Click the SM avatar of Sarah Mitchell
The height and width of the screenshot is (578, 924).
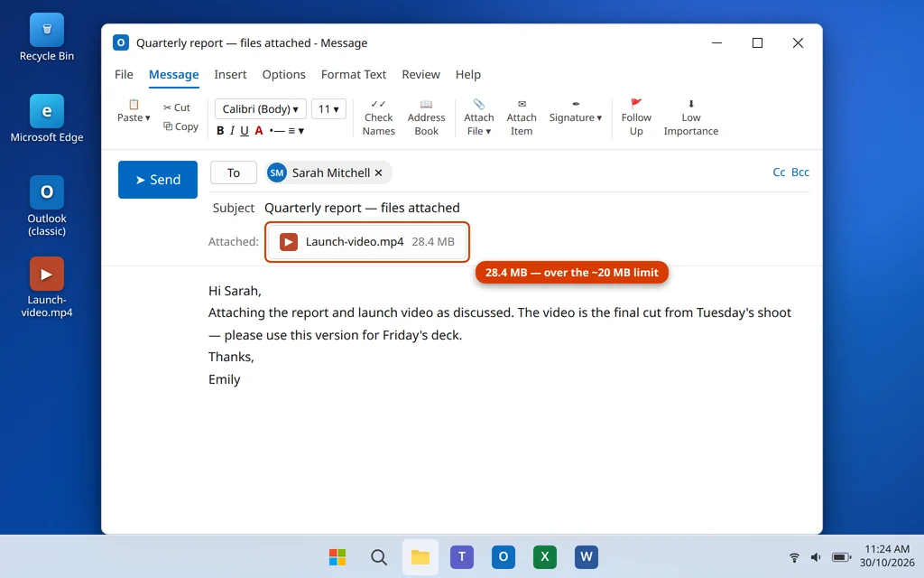(x=277, y=172)
